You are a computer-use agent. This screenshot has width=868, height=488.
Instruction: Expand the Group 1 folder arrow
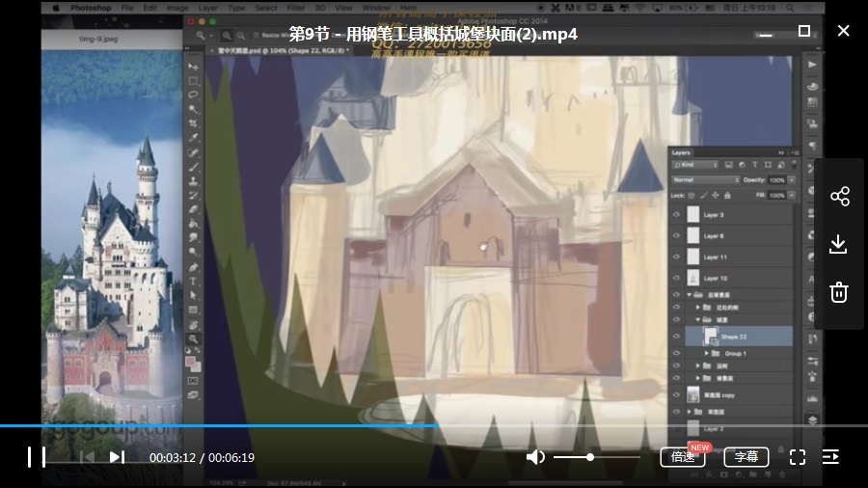(x=706, y=353)
